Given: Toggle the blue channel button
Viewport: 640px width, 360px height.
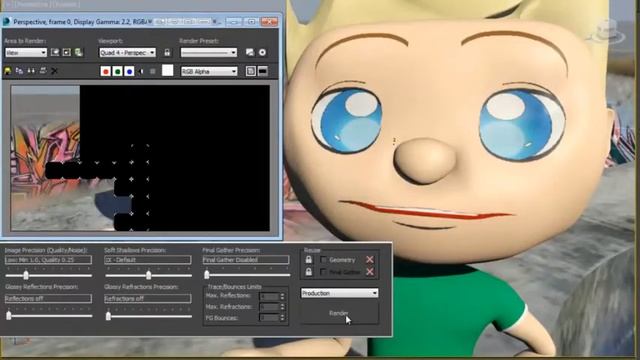Looking at the screenshot, I should click(x=129, y=71).
